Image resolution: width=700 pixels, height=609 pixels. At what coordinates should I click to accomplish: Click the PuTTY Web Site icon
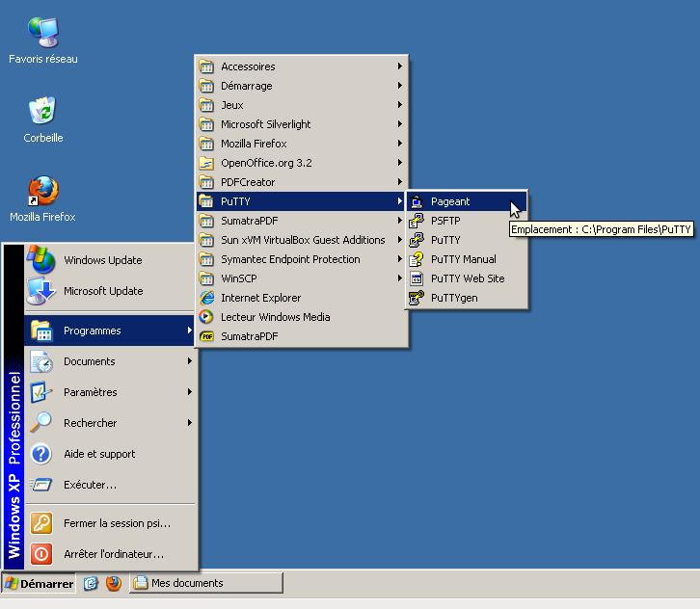point(417,278)
